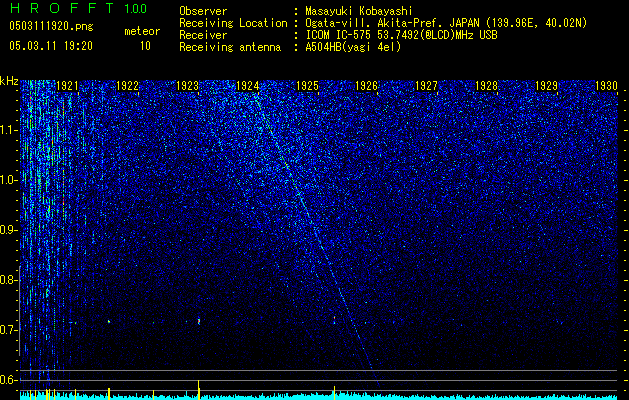Click time axis marker 1921

coord(67,85)
